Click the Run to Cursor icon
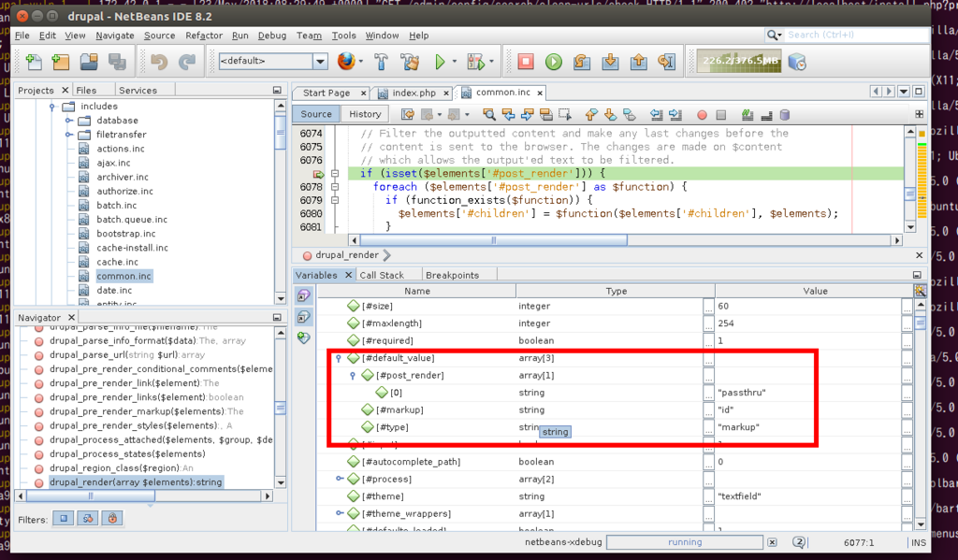The image size is (958, 560). tap(666, 61)
